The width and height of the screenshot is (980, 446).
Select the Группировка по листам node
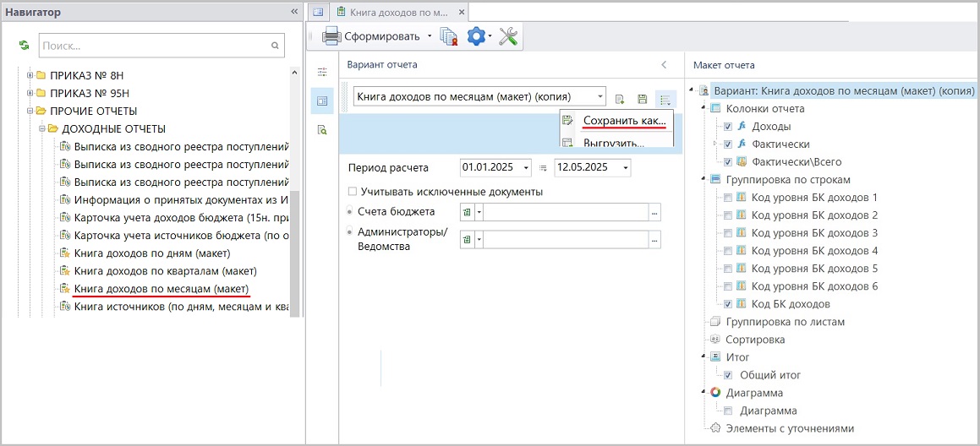[785, 323]
